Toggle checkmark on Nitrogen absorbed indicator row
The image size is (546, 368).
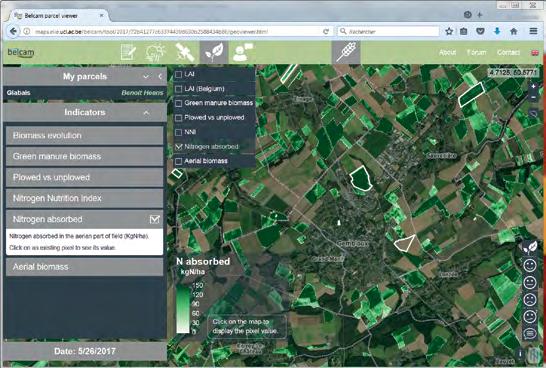[x=155, y=219]
